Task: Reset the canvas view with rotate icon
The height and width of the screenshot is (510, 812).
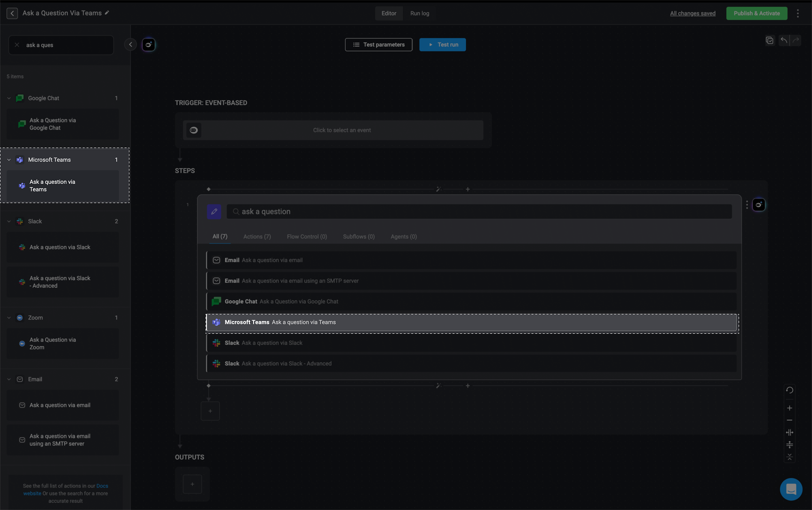Action: point(789,390)
